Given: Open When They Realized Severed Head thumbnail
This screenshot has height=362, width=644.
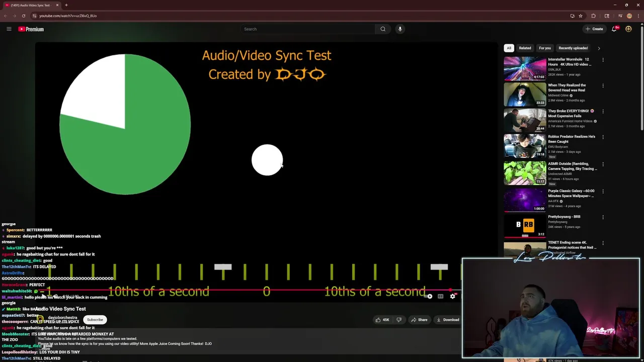Looking at the screenshot, I should [525, 94].
